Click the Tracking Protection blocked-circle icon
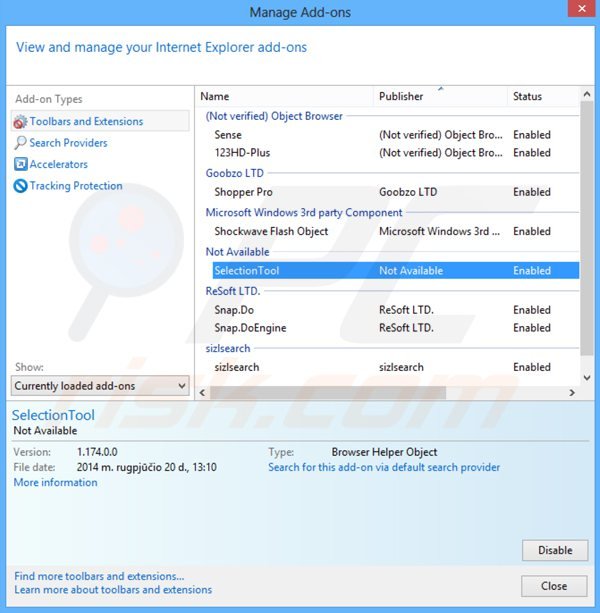The width and height of the screenshot is (600, 613). pyautogui.click(x=20, y=186)
